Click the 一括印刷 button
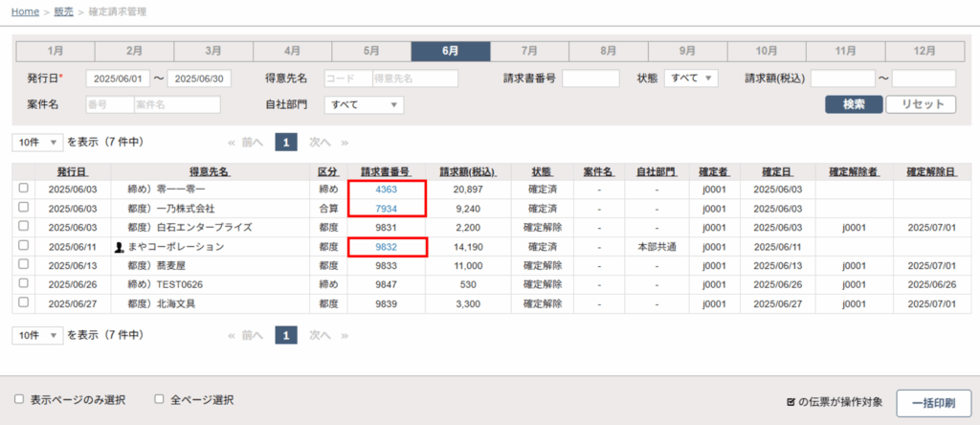The image size is (980, 425). pyautogui.click(x=934, y=403)
